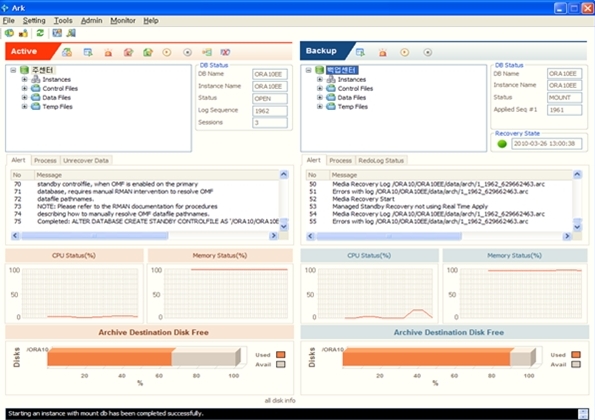Click the gray circle-dot icon in Backup bar
Screen dimensions: 595x420
click(x=428, y=52)
